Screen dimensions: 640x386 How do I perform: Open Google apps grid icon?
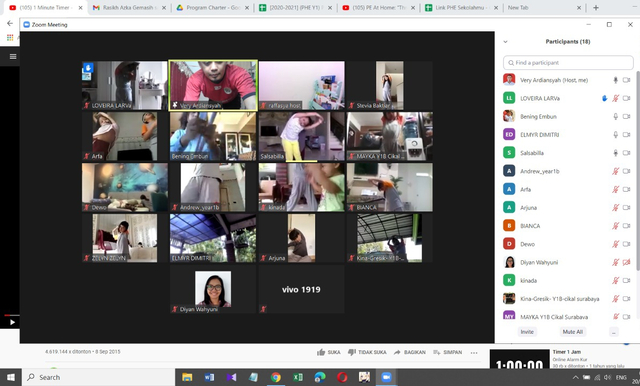tap(10, 38)
